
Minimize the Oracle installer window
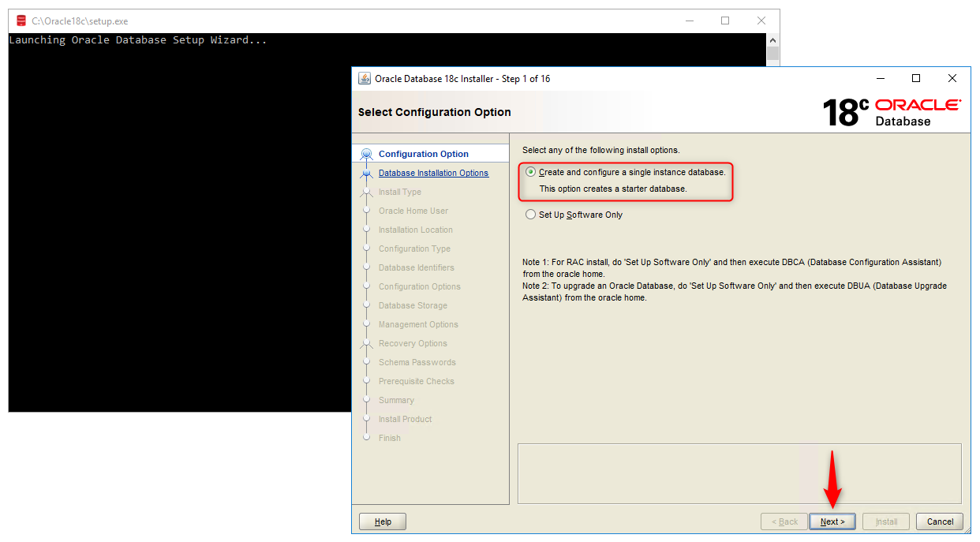click(x=880, y=78)
